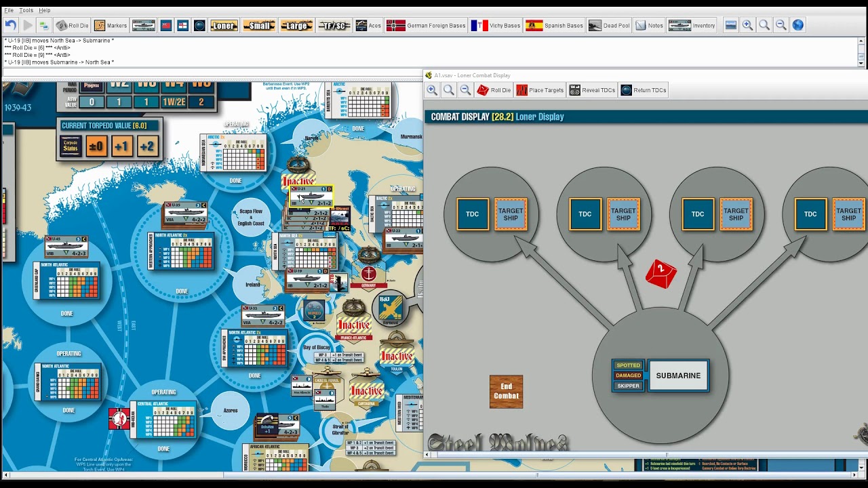
Task: Click the Torpedo Status tile
Action: (x=71, y=146)
